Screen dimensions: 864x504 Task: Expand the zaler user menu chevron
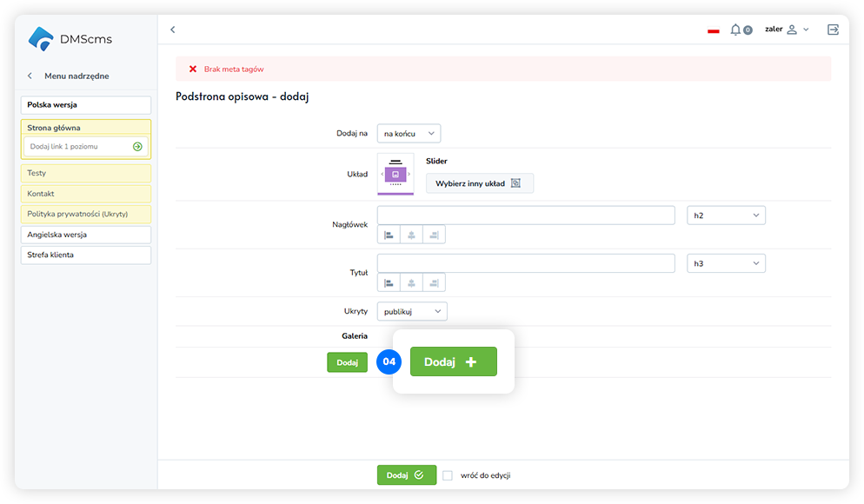point(806,30)
